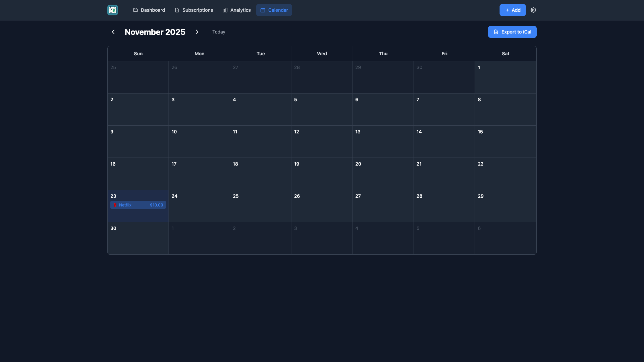Open the Analytics section

pos(237,10)
